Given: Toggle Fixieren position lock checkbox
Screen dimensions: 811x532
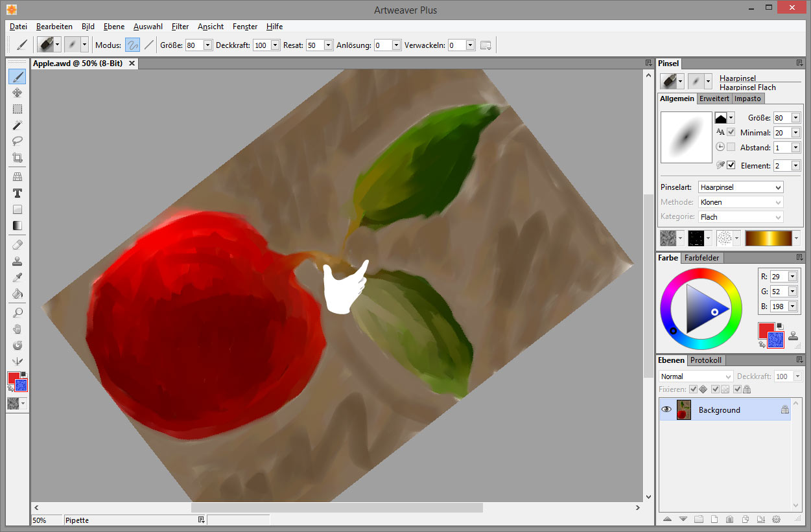Looking at the screenshot, I should point(694,389).
